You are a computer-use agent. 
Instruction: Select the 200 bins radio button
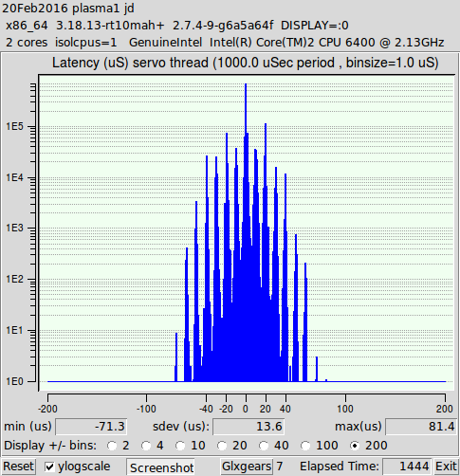[x=355, y=446]
